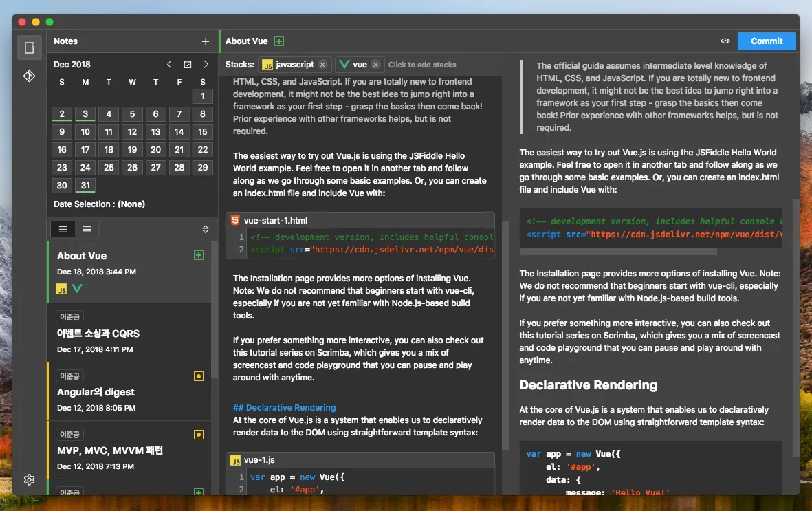The height and width of the screenshot is (511, 812).
Task: Click the preview pane vertical scrollbar
Action: point(796,327)
